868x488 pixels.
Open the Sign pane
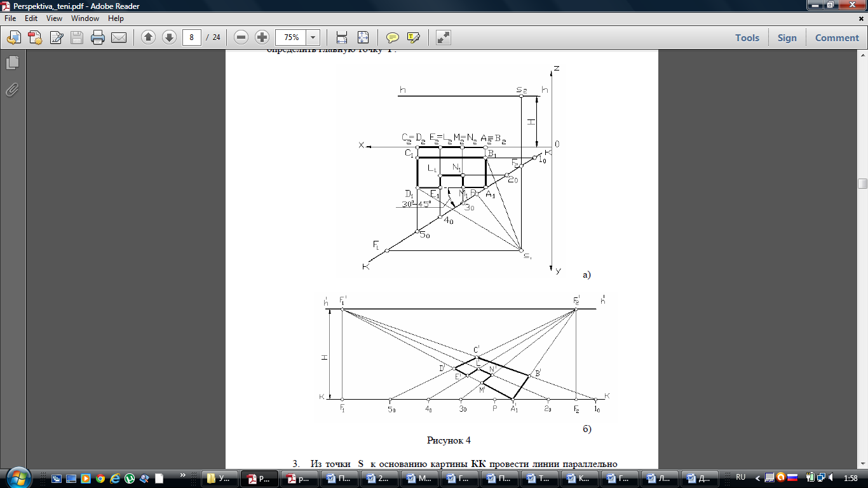click(787, 37)
